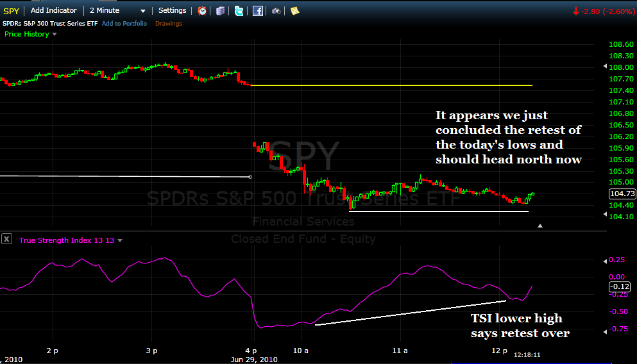The image size is (637, 364).
Task: Click the 2 p time axis label
Action: click(x=53, y=351)
